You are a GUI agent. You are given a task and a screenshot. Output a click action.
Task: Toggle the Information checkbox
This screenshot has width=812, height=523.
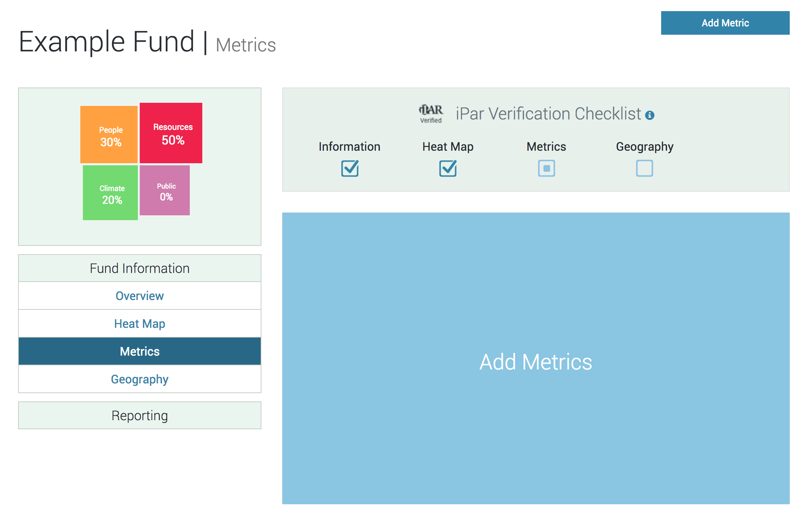[x=350, y=168]
